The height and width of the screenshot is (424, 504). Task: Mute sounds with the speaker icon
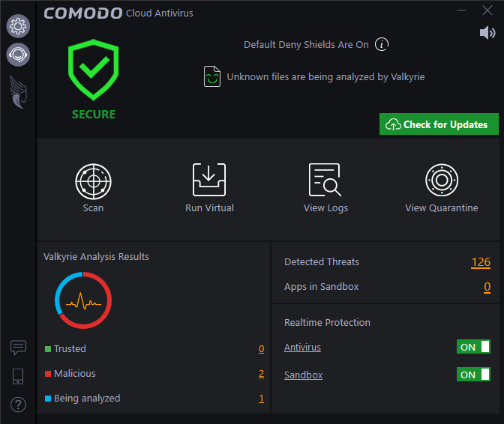487,32
